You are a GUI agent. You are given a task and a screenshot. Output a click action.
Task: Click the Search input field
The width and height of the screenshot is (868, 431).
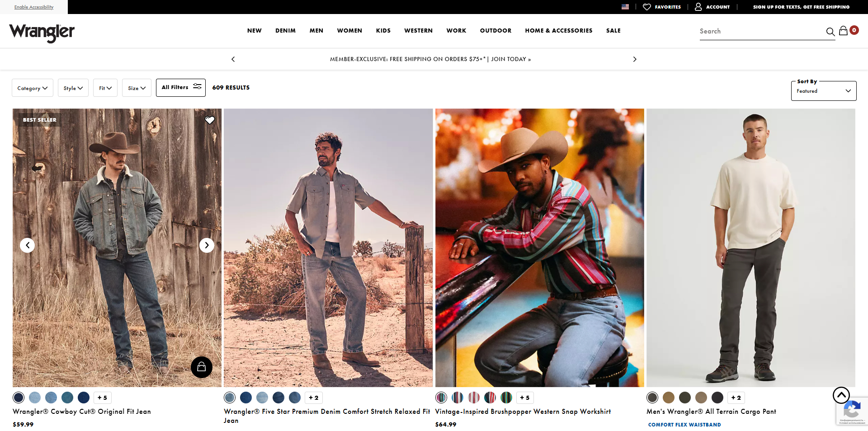[762, 31]
